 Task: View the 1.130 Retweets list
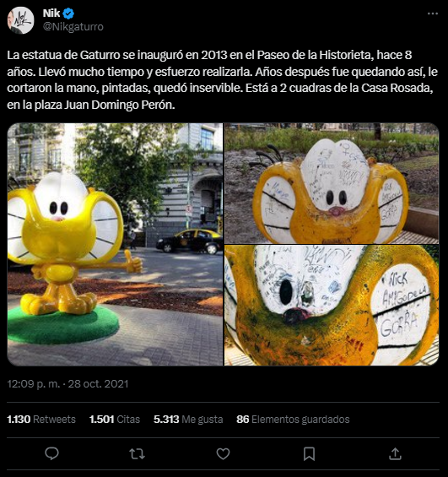click(41, 420)
